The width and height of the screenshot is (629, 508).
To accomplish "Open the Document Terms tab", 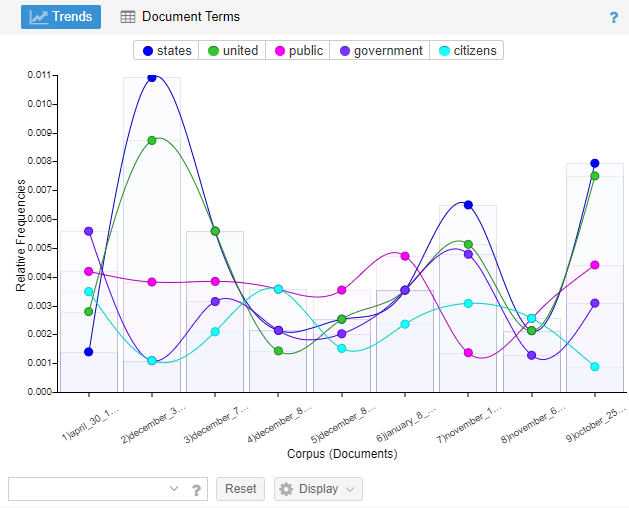I will [x=180, y=17].
